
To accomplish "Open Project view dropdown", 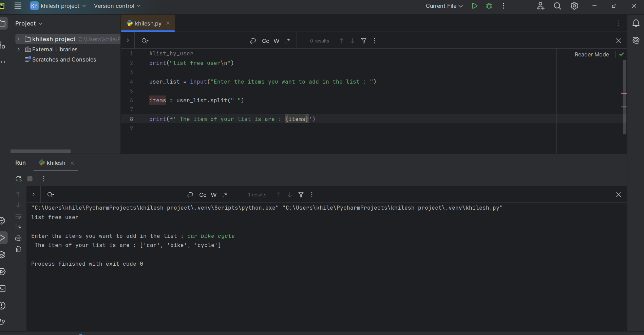I will 29,23.
